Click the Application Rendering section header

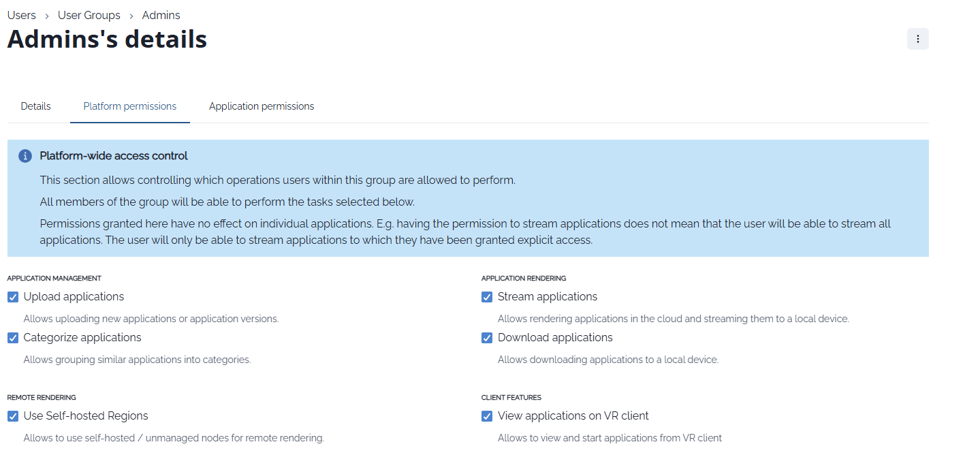point(524,278)
